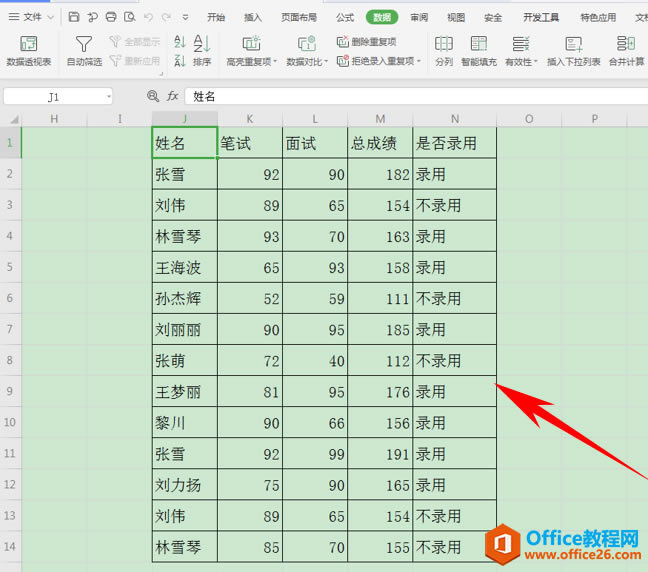The height and width of the screenshot is (572, 648).
Task: Open Highlight Duplicates (高亮重复项)
Action: tap(251, 51)
